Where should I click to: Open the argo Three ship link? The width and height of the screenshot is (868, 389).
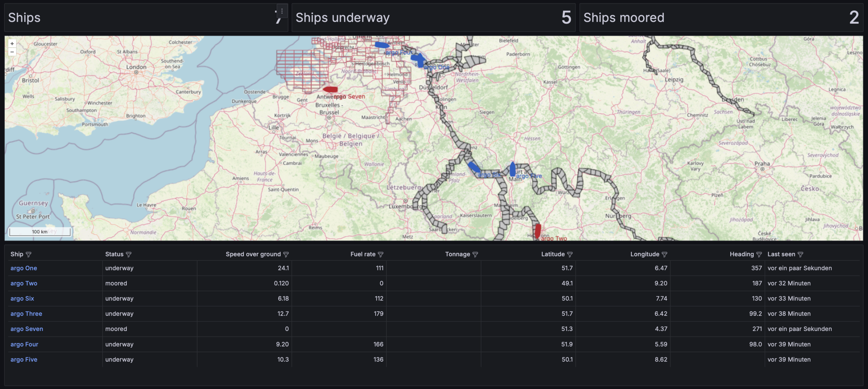point(26,314)
